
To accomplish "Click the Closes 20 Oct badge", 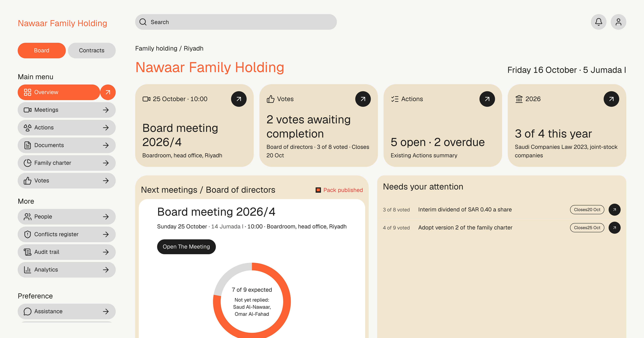I will click(x=587, y=210).
